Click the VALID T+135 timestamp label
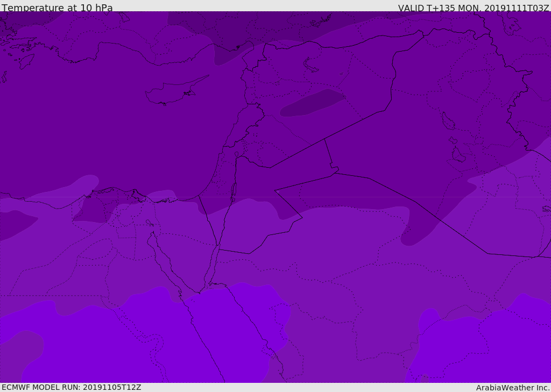551x392 pixels. click(474, 8)
